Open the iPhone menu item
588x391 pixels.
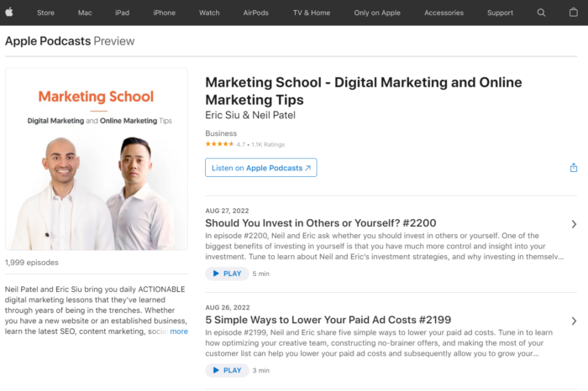[165, 13]
